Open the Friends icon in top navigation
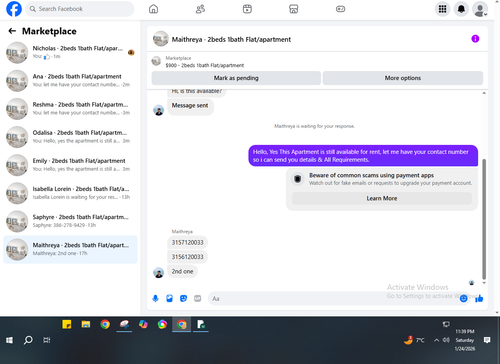The height and width of the screenshot is (364, 500). click(200, 9)
